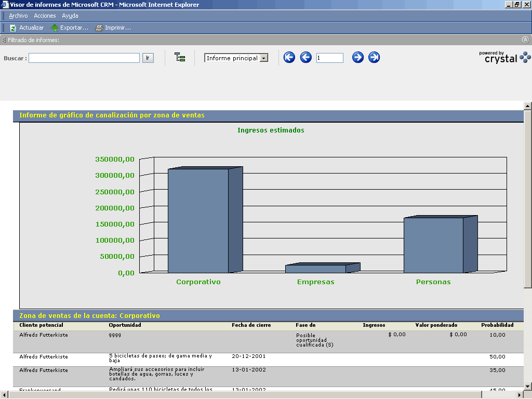This screenshot has height=399, width=532.
Task: Click the horizontal scrollbar thumb
Action: tap(245, 395)
